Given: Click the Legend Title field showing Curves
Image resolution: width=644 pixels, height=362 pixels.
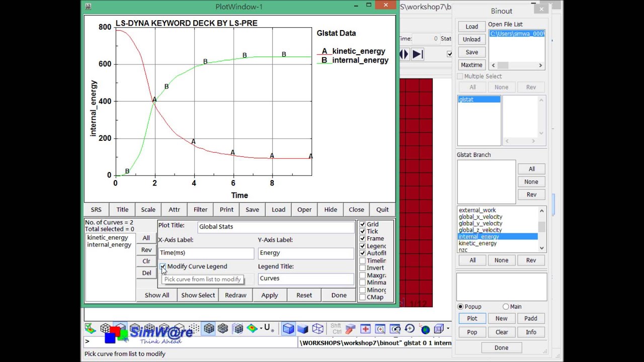Looking at the screenshot, I should pos(306,279).
